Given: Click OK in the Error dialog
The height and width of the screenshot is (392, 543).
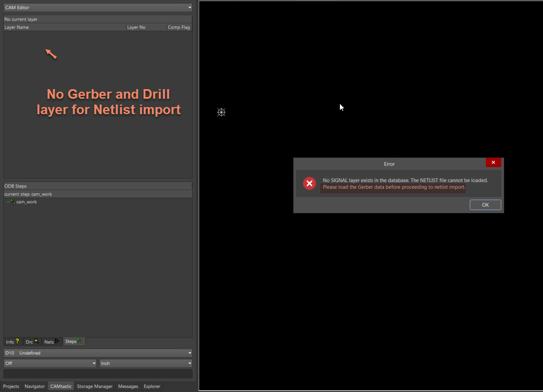Looking at the screenshot, I should coord(485,205).
